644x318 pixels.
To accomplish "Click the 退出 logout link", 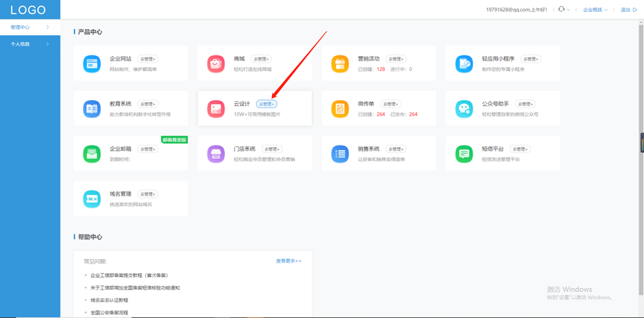I will click(625, 10).
